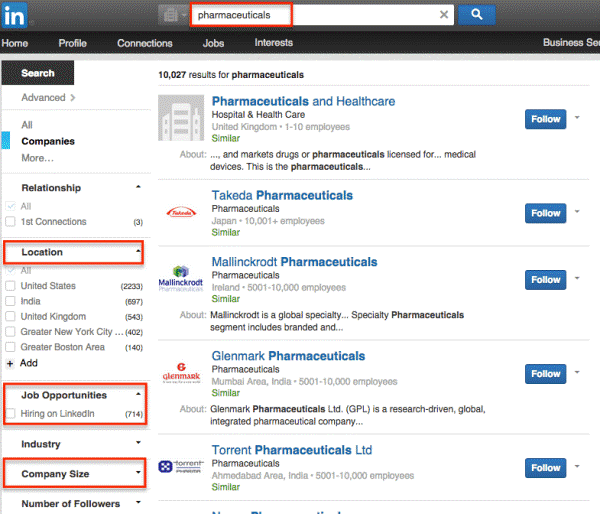Focus the pharmaceuticals search field
The width and height of the screenshot is (600, 514).
(x=322, y=15)
